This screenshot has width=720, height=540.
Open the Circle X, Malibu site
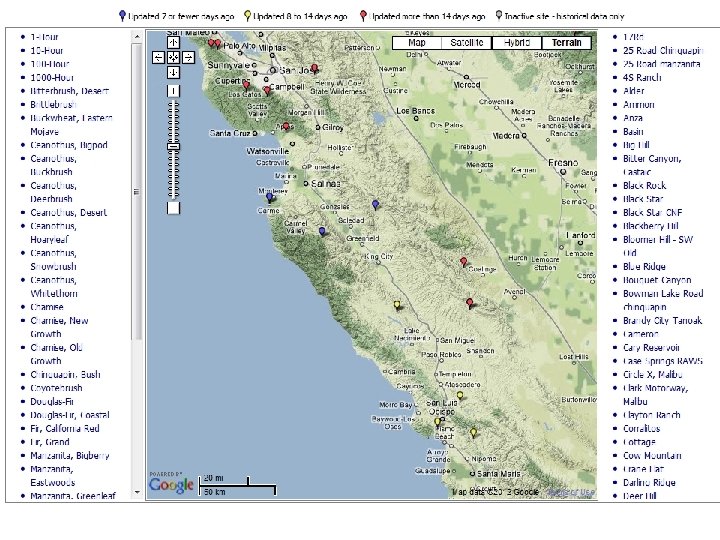point(652,375)
